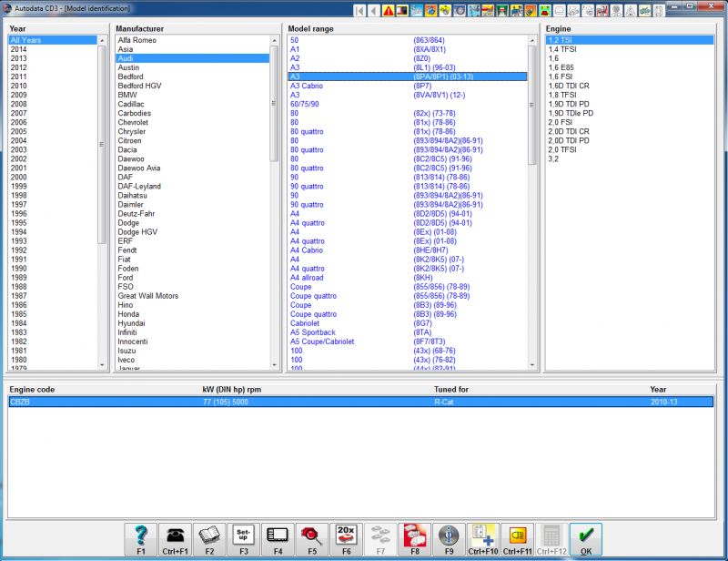The height and width of the screenshot is (561, 728).
Task: Select model A4 allroad (8KH)
Action: (408, 278)
